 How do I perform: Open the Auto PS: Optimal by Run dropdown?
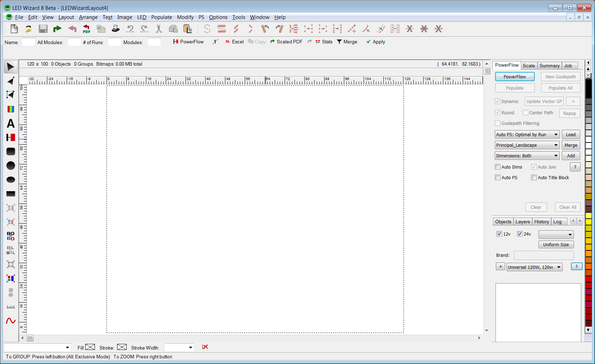[527, 135]
